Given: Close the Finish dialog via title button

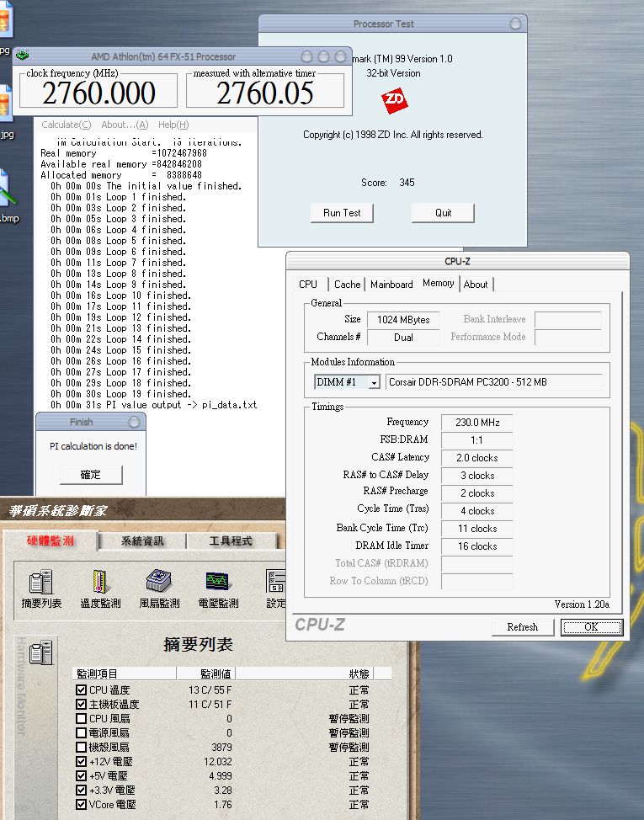Looking at the screenshot, I should (134, 422).
